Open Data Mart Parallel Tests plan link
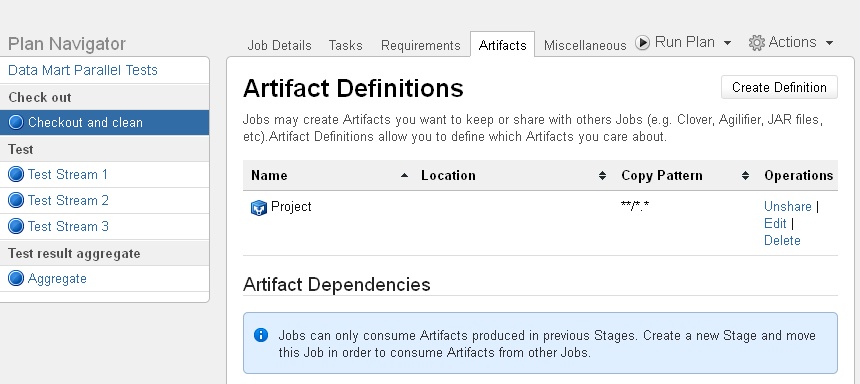Screen dimensions: 860x384 click(x=83, y=70)
